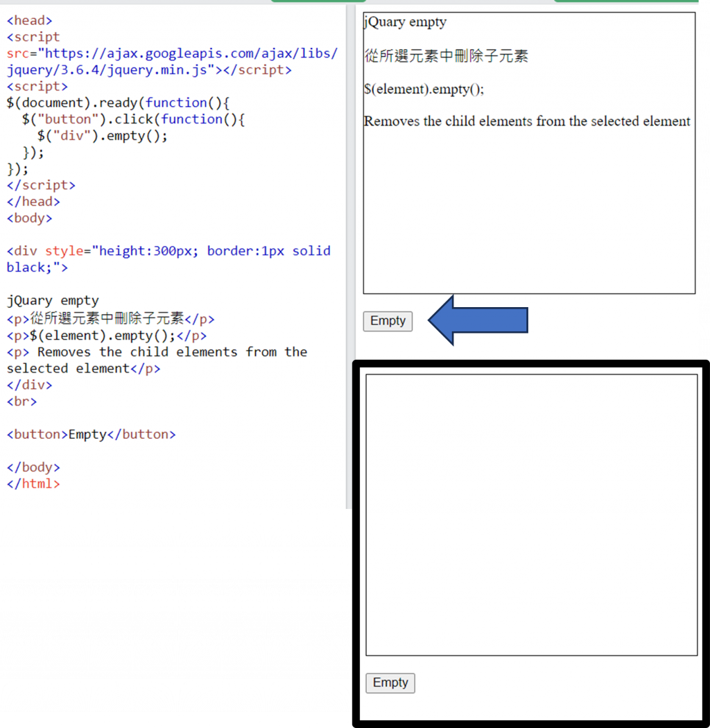710x728 pixels.
Task: Click the 'selected element</p>' code line
Action: [83, 369]
